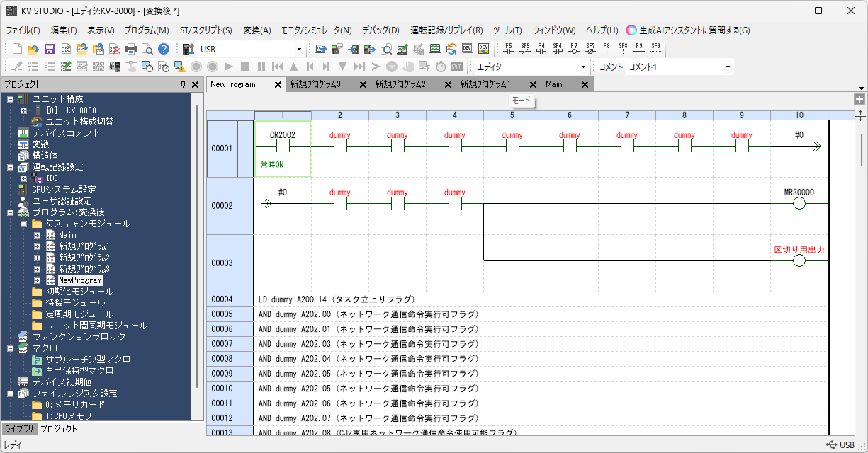
Task: Open project with folder icon
Action: coord(33,49)
